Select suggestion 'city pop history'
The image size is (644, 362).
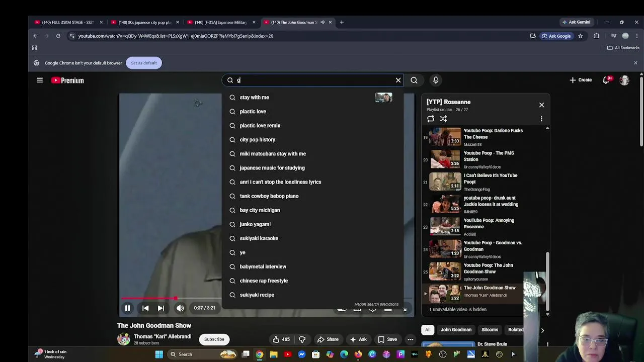312,140
